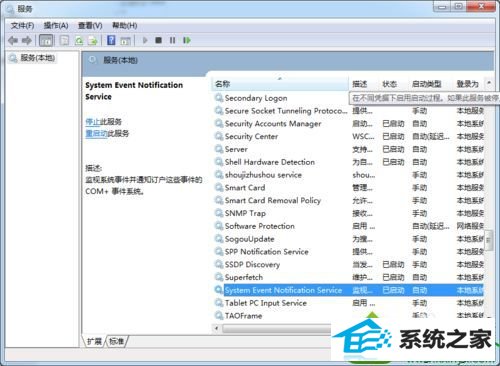The image size is (500, 366).
Task: Click the horizontal scrollbar left arrow
Action: click(217, 329)
